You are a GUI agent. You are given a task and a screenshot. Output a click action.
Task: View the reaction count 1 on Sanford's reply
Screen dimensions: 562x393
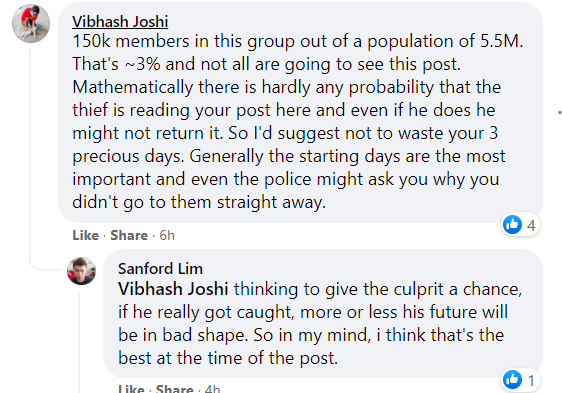(x=532, y=380)
